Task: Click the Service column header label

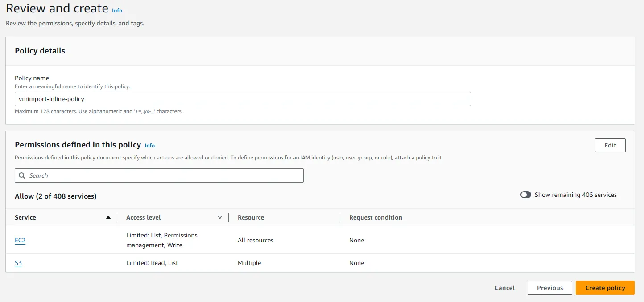Action: point(25,217)
